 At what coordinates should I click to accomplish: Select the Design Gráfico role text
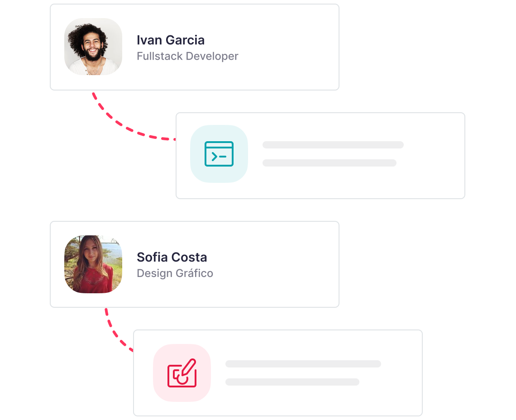pyautogui.click(x=175, y=273)
